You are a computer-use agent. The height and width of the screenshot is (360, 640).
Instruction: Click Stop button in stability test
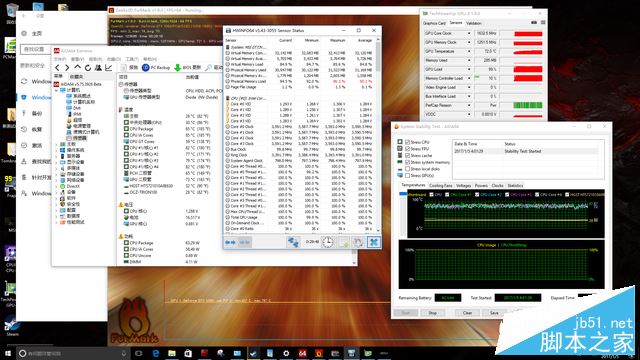tap(433, 313)
